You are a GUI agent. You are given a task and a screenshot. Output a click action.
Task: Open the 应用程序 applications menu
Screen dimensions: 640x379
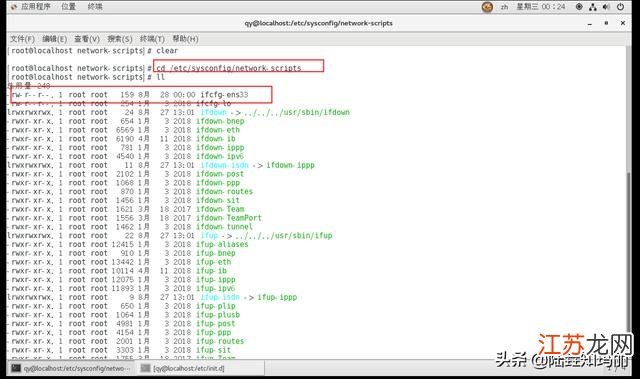[x=36, y=7]
